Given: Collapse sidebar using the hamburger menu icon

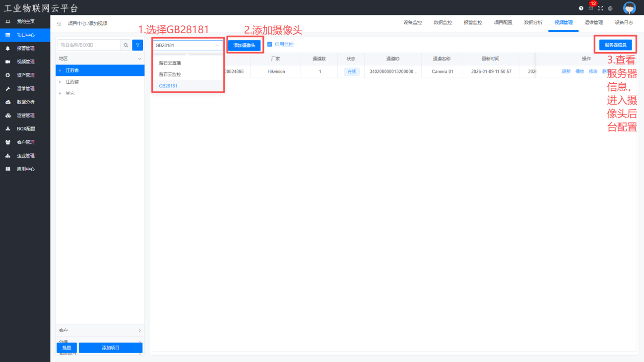Looking at the screenshot, I should (60, 23).
